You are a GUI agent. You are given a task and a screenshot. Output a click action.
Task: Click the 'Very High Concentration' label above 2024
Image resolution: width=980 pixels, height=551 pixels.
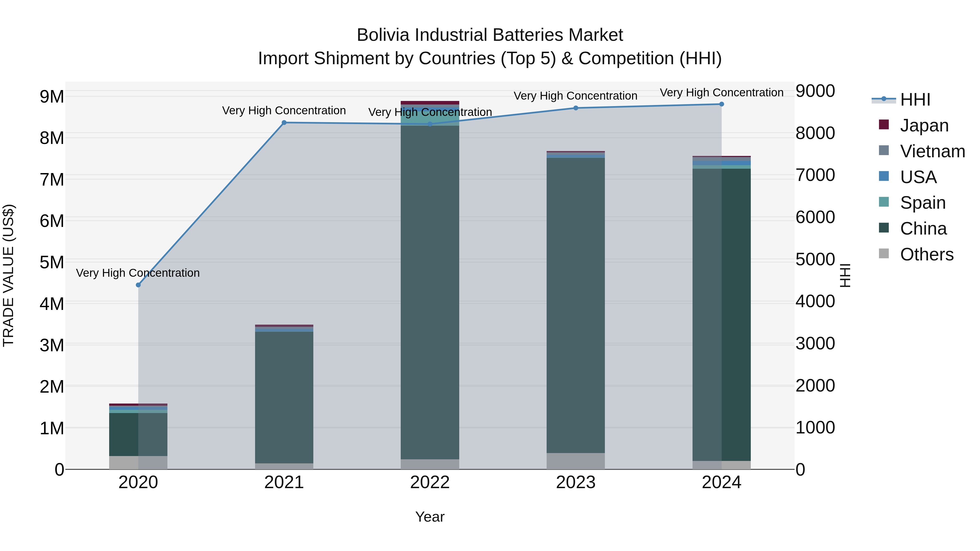coord(721,93)
